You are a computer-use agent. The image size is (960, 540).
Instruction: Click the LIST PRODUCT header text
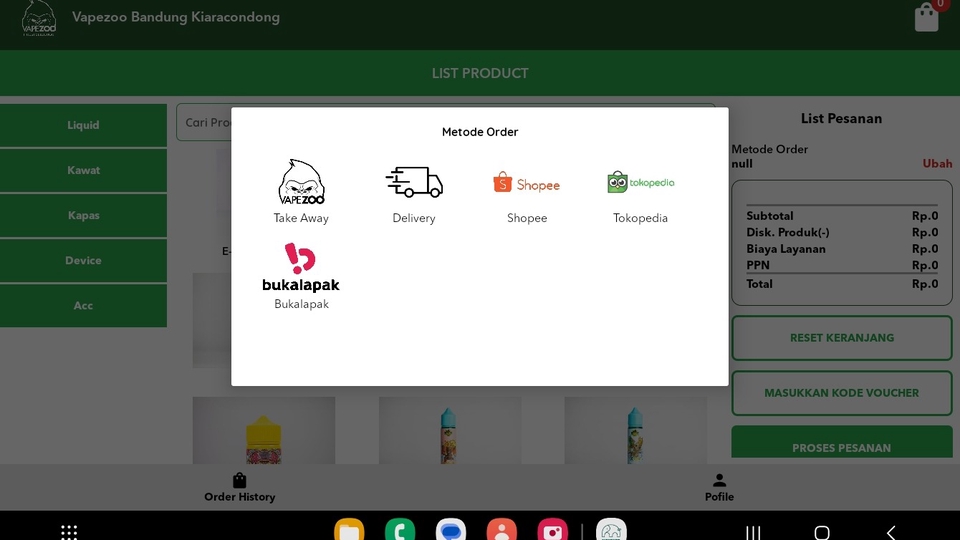(480, 73)
